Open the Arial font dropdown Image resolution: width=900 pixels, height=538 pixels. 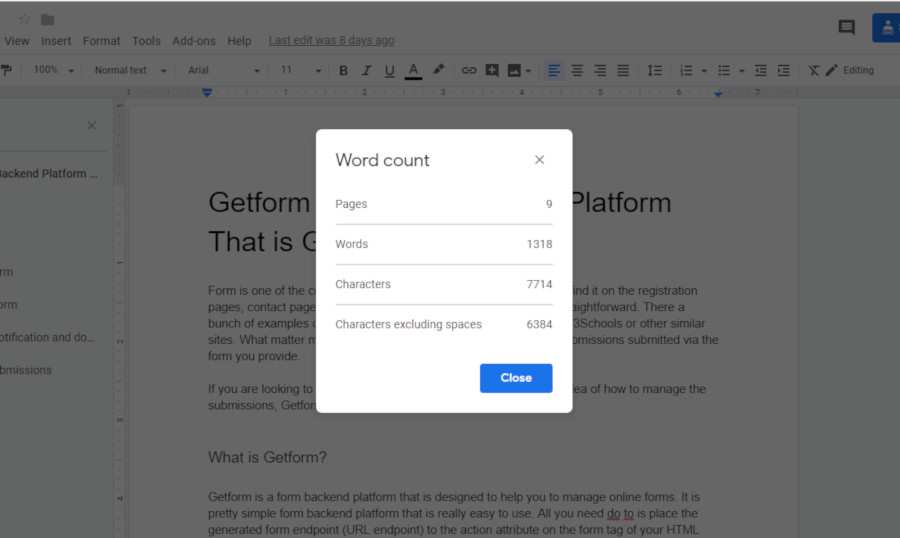(x=224, y=70)
